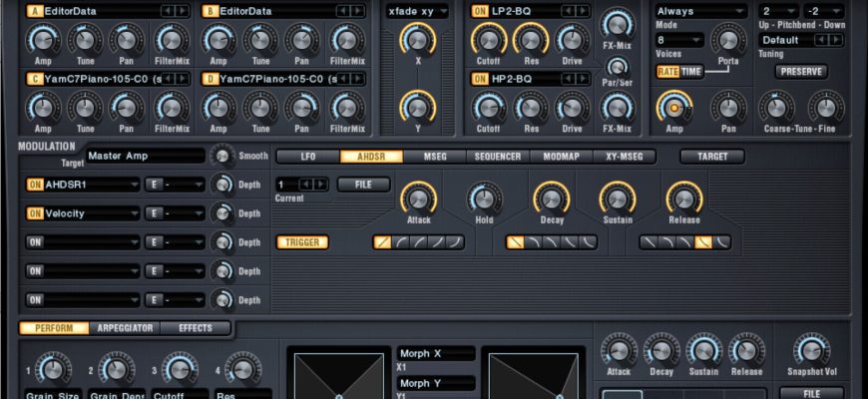Click the Par/Ser routing knob
Viewport: 868px width, 399px height.
coord(618,67)
